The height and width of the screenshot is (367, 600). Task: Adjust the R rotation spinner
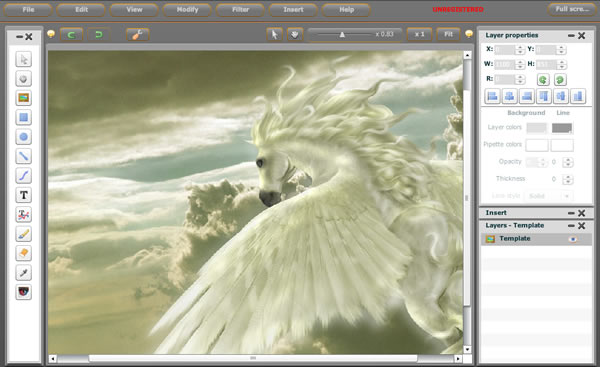tap(520, 79)
